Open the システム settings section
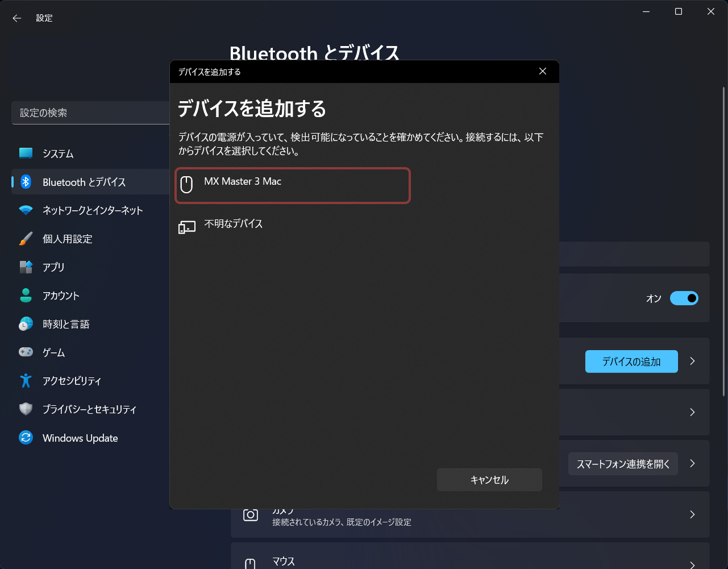 pos(58,153)
